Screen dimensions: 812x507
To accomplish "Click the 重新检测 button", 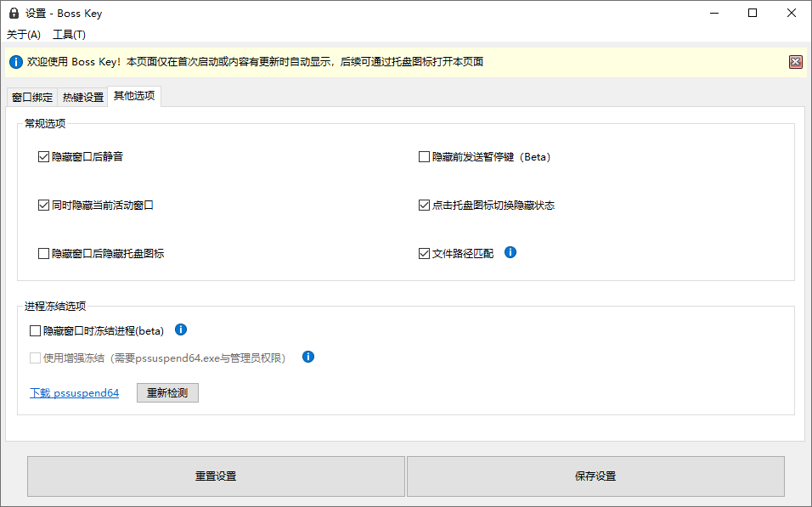I will pos(168,392).
